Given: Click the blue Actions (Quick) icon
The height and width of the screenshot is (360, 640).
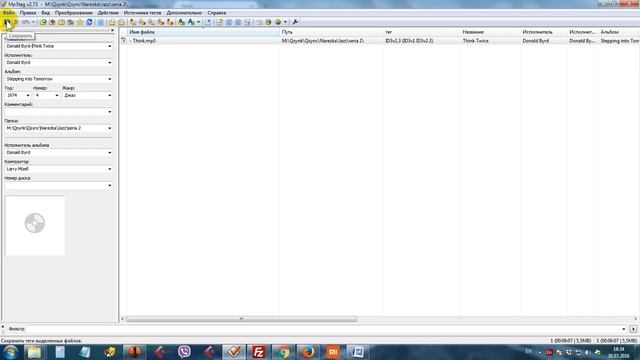Looking at the screenshot, I should click(x=191, y=22).
